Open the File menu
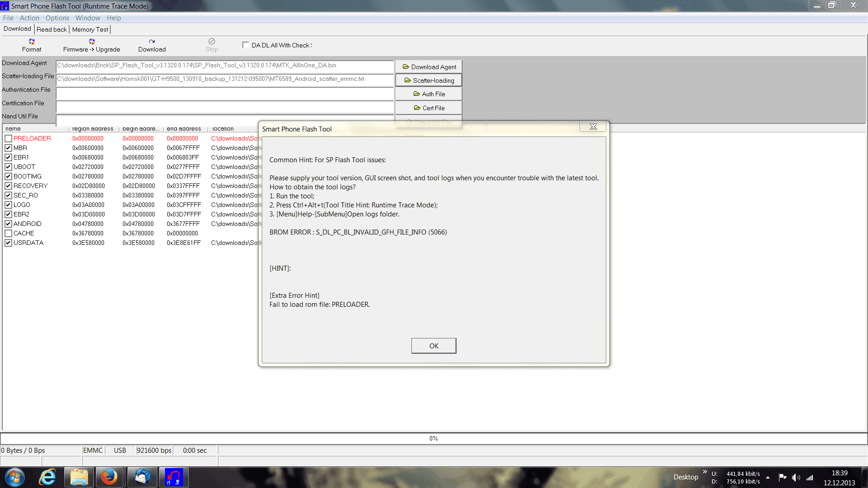Image resolution: width=868 pixels, height=488 pixels. pos(8,18)
